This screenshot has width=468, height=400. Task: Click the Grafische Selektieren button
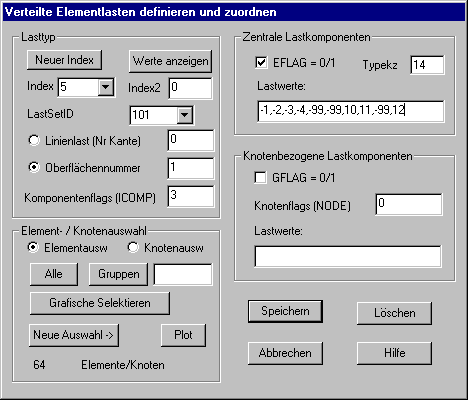click(x=100, y=303)
